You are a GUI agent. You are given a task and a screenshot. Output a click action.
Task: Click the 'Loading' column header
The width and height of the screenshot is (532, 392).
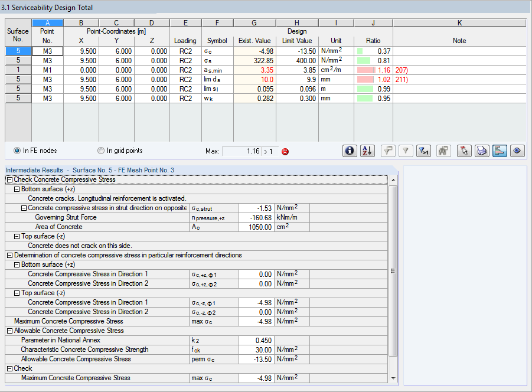[185, 41]
